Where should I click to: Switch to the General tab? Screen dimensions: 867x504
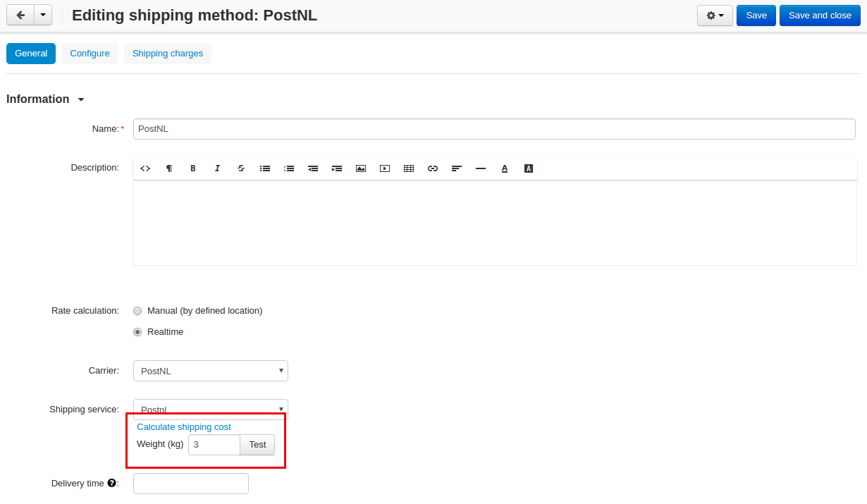coord(31,54)
